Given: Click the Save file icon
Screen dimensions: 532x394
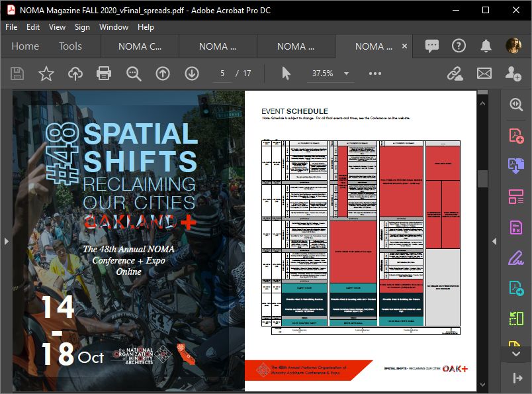Looking at the screenshot, I should coord(17,74).
